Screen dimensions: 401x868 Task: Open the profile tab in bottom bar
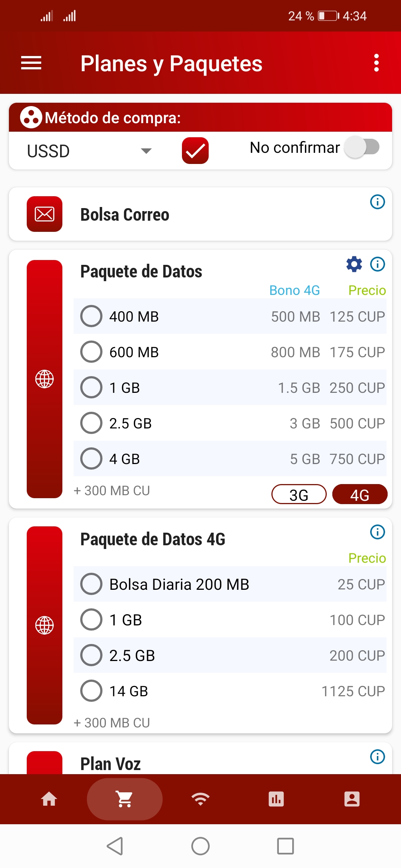click(352, 799)
